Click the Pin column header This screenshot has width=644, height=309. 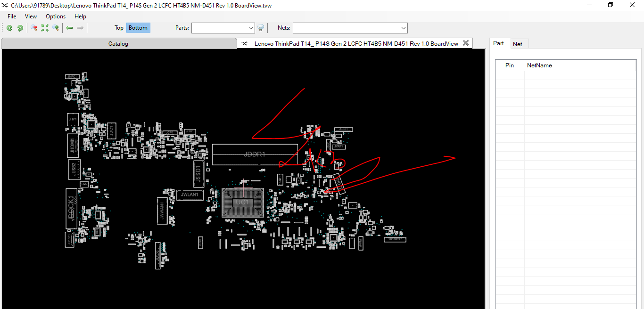tap(510, 65)
